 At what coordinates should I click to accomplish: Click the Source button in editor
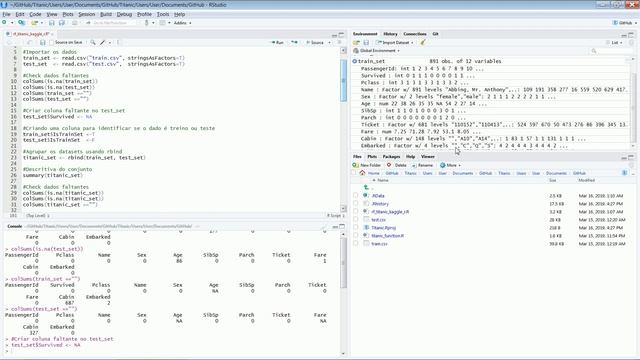tap(315, 42)
